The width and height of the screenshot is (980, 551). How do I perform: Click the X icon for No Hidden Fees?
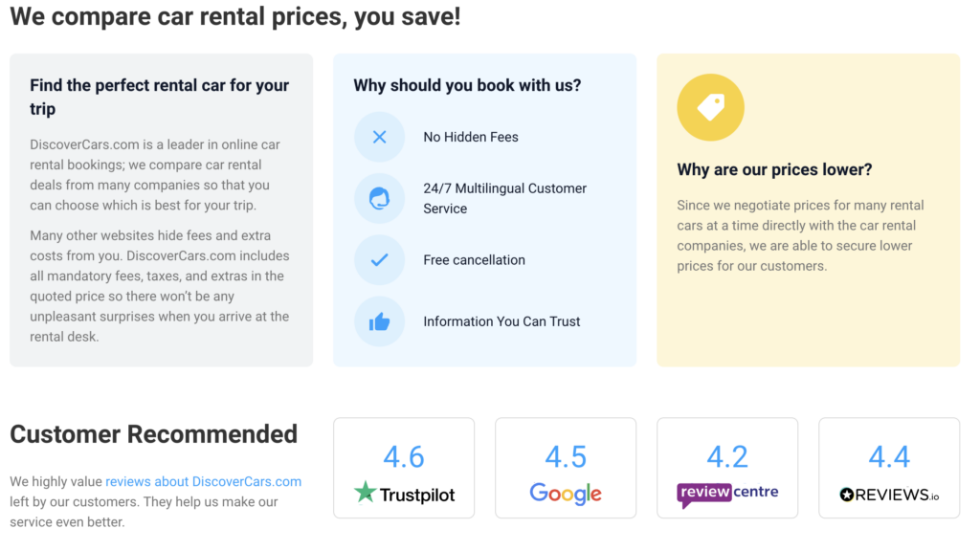pyautogui.click(x=379, y=137)
